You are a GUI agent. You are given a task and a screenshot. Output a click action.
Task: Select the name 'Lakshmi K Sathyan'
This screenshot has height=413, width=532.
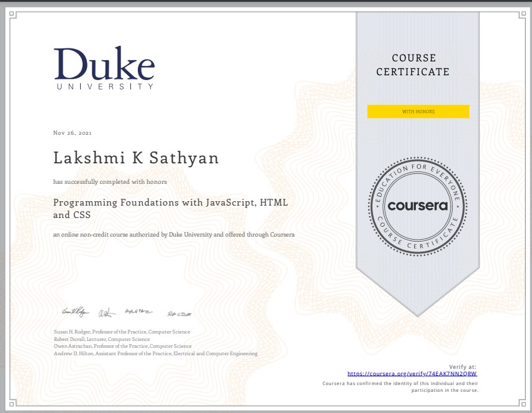click(x=136, y=158)
